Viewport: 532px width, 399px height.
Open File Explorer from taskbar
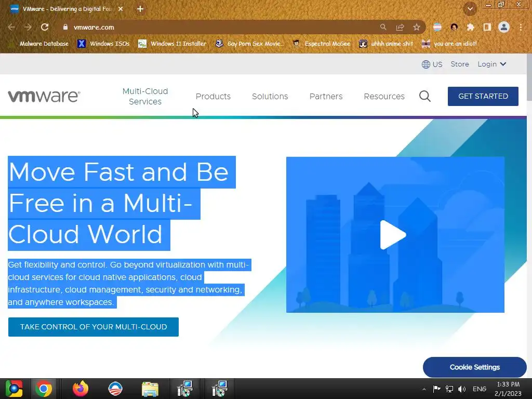coord(150,389)
